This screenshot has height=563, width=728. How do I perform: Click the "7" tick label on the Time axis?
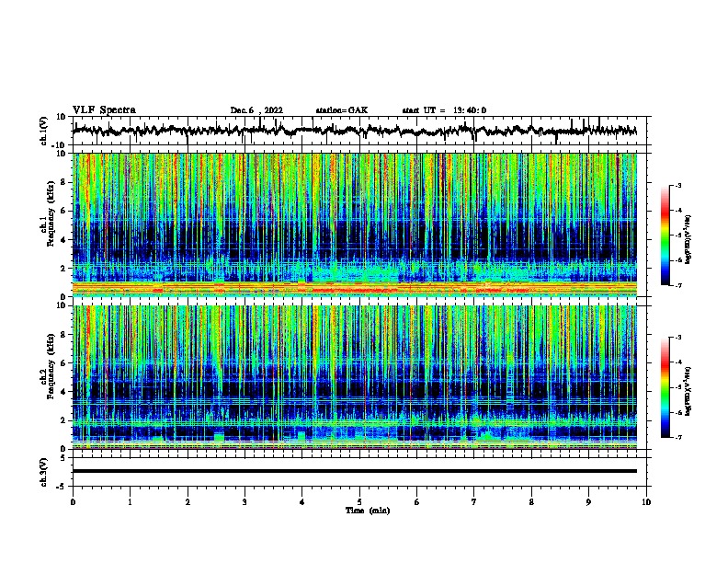coord(474,502)
